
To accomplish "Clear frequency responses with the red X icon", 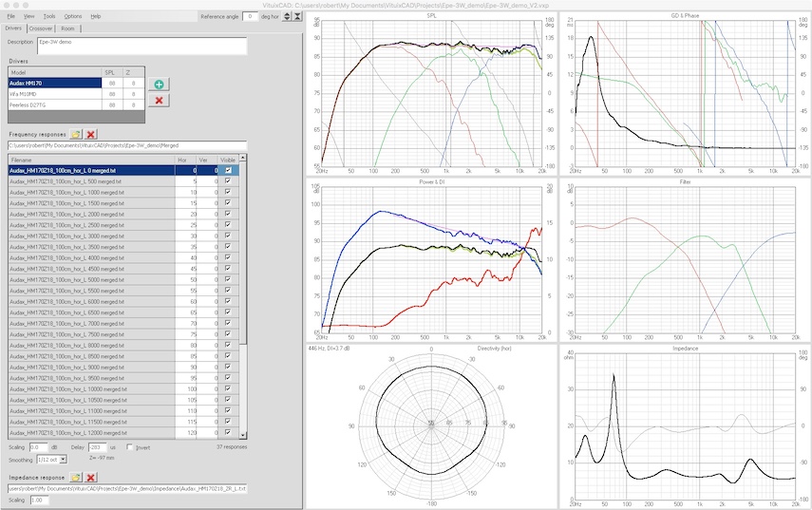I will coord(90,134).
